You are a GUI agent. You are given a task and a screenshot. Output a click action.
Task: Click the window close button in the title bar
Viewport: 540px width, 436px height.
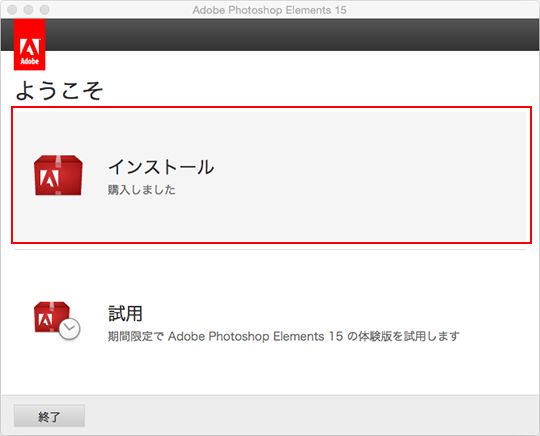coord(12,10)
